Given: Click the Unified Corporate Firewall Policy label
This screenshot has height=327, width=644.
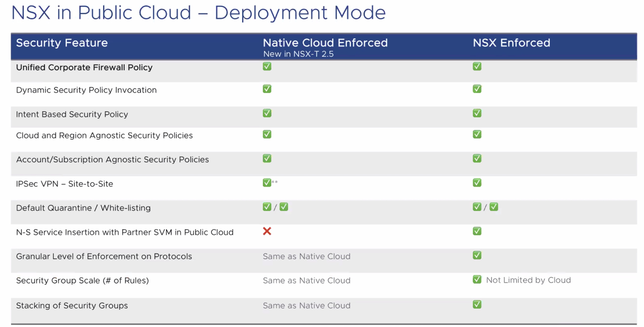Looking at the screenshot, I should click(x=84, y=67).
